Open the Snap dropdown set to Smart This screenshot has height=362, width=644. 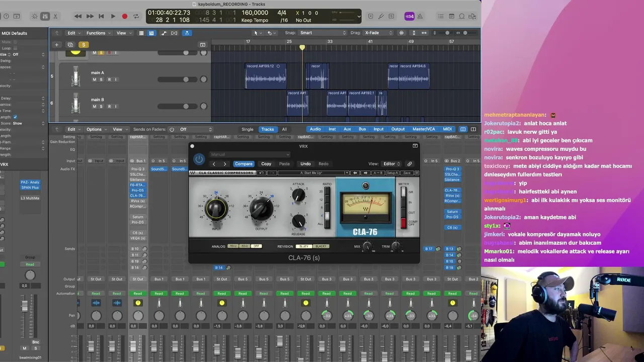click(323, 33)
